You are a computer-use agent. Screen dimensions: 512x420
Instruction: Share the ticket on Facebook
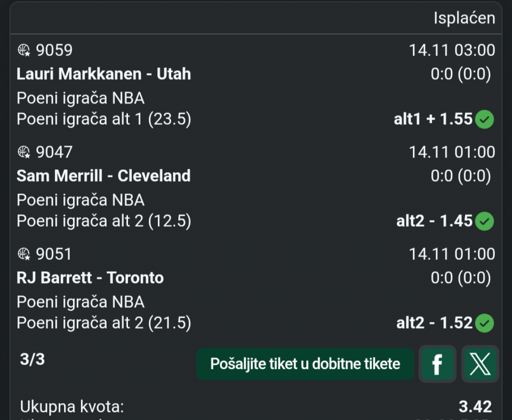click(437, 364)
